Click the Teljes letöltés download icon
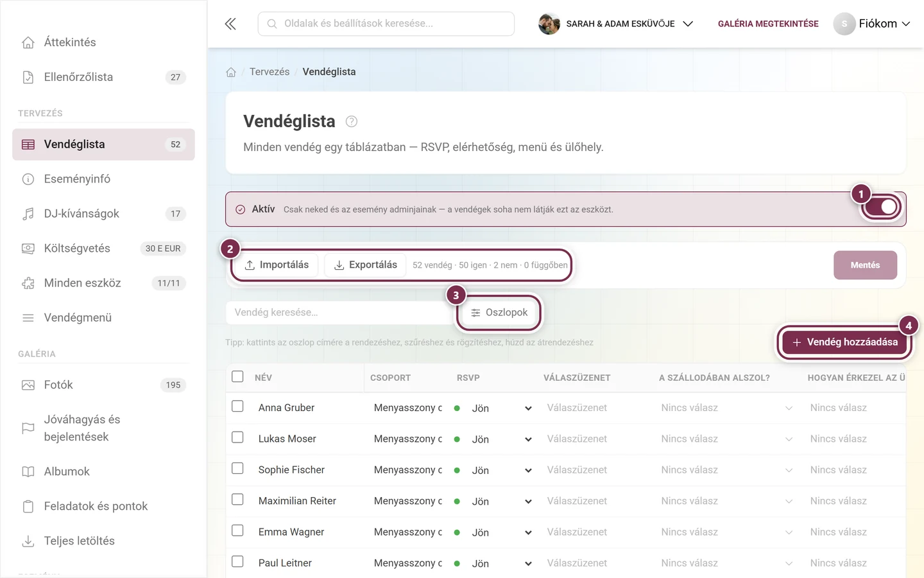Image resolution: width=924 pixels, height=578 pixels. click(x=28, y=541)
